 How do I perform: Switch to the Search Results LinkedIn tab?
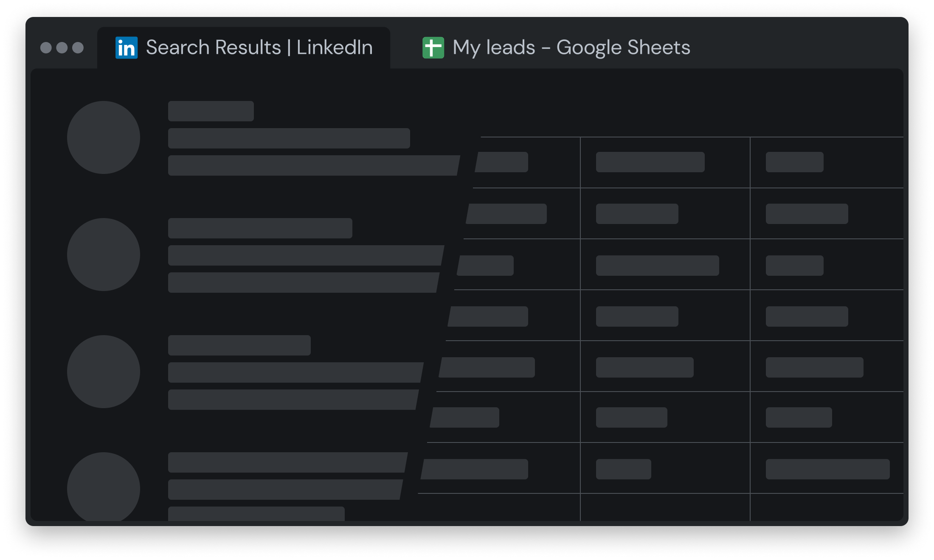tap(259, 48)
